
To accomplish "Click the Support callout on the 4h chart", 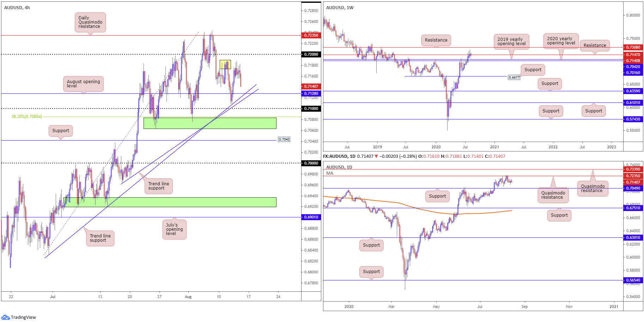I will tap(61, 131).
